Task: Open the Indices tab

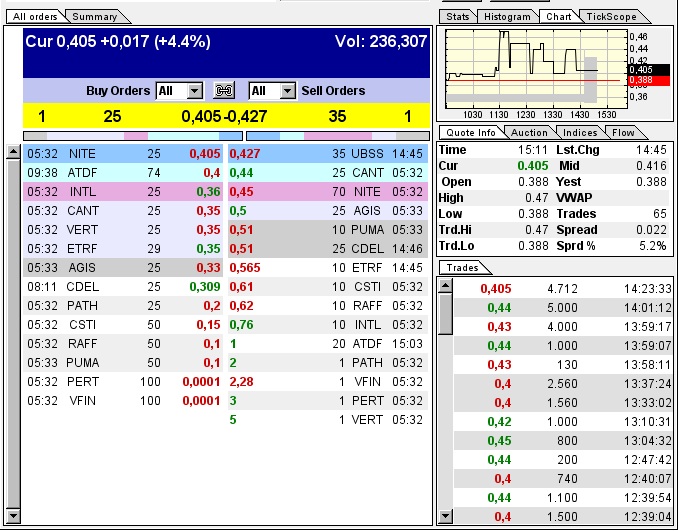Action: click(x=580, y=133)
